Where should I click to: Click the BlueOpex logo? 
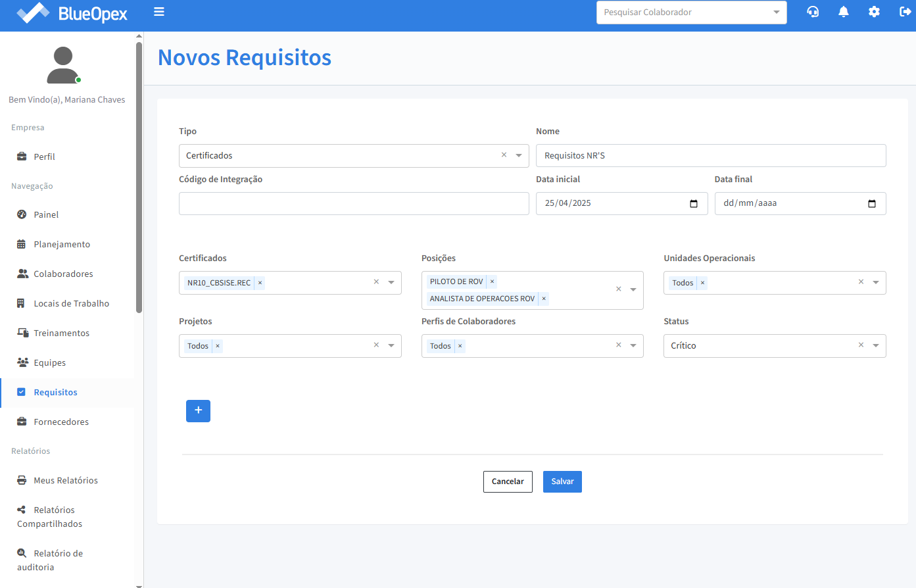pyautogui.click(x=72, y=12)
